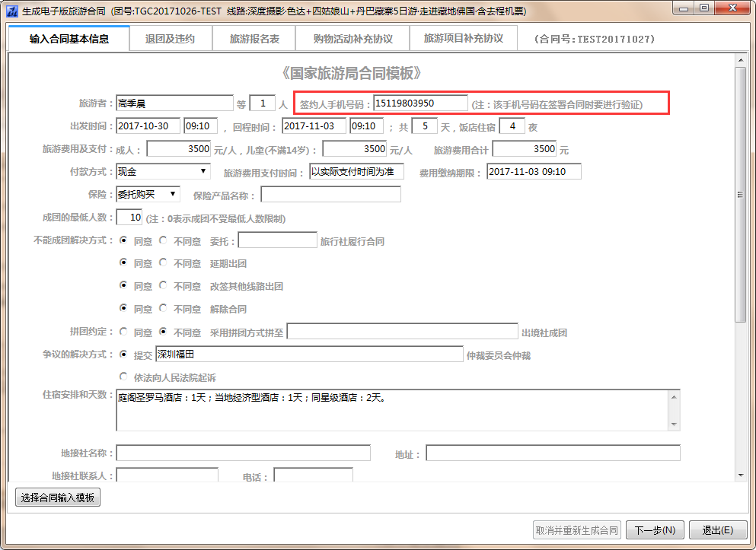The width and height of the screenshot is (756, 550).
Task: Go to the 购物活动补充协议 tab
Action: click(x=352, y=39)
